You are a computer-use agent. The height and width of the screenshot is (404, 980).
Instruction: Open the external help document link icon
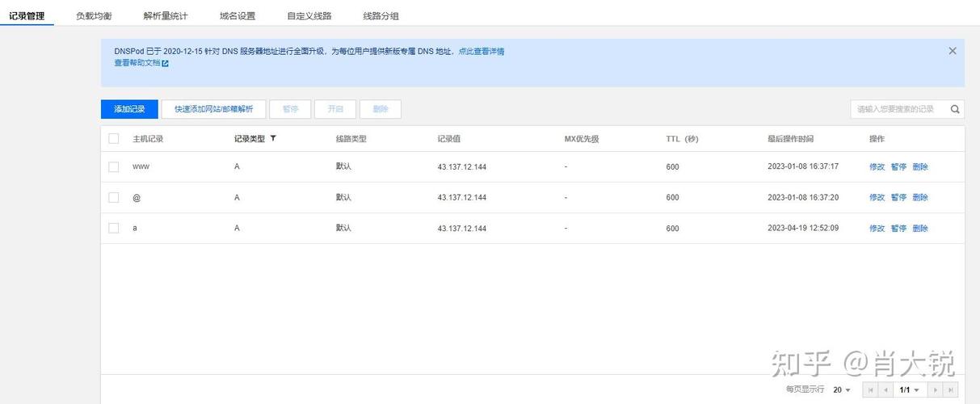pos(166,63)
